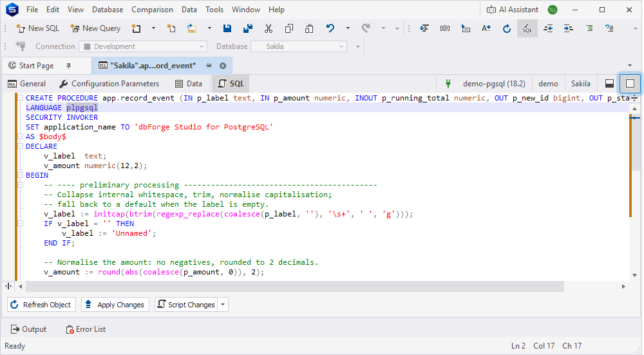644x355 pixels.
Task: Open the AI Assistant panel
Action: point(513,10)
